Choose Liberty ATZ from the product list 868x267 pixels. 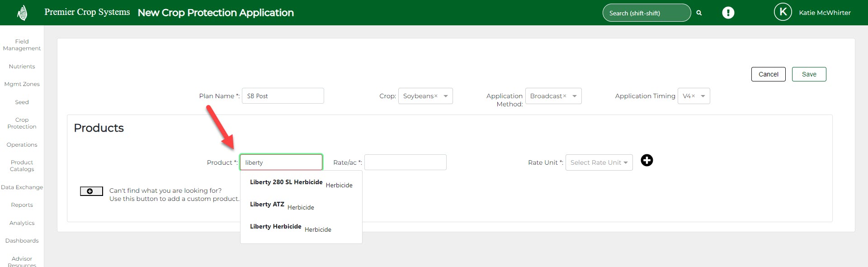click(267, 205)
